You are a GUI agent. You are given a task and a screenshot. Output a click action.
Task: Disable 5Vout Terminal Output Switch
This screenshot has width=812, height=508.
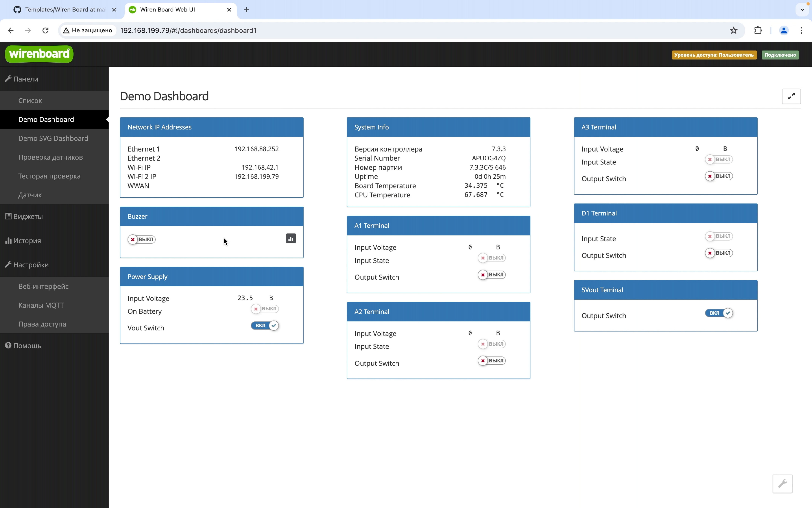[x=718, y=313]
